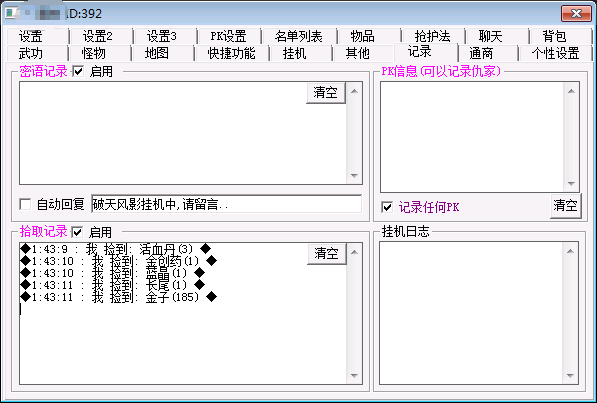Clear the 密语记录 log with 清空

[326, 92]
